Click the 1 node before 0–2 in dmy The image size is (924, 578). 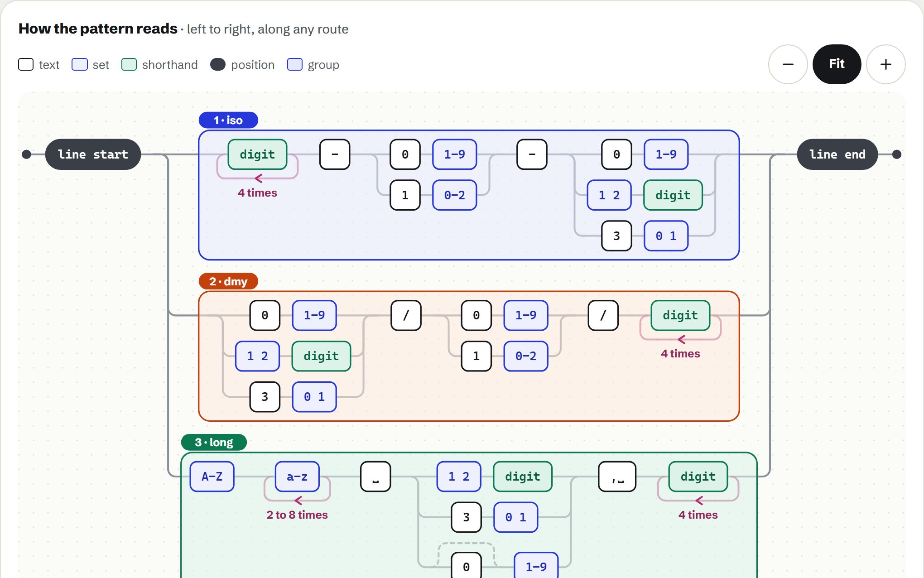coord(476,356)
